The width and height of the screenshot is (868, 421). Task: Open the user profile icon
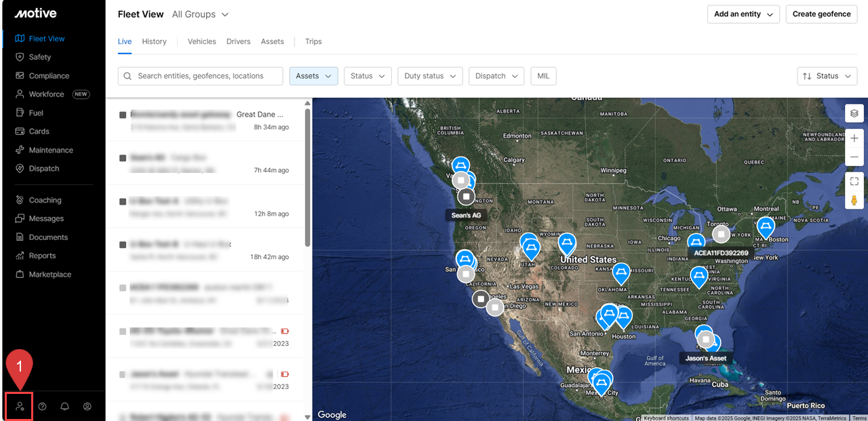click(87, 406)
